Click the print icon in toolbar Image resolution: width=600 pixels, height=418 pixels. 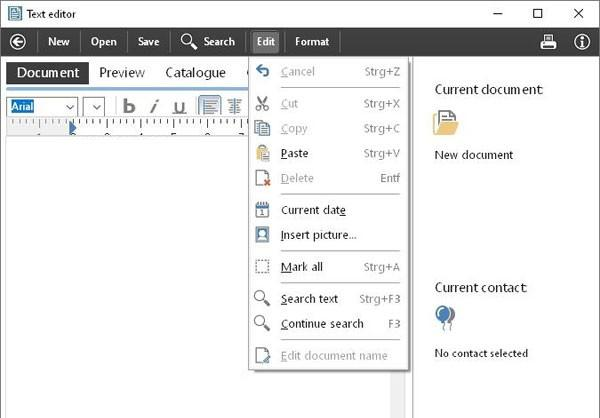click(548, 41)
